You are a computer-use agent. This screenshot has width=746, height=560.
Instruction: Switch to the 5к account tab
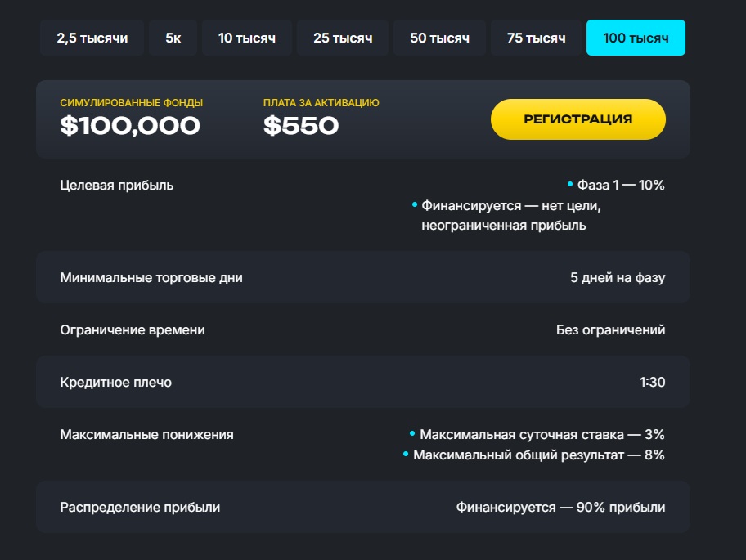click(x=173, y=38)
